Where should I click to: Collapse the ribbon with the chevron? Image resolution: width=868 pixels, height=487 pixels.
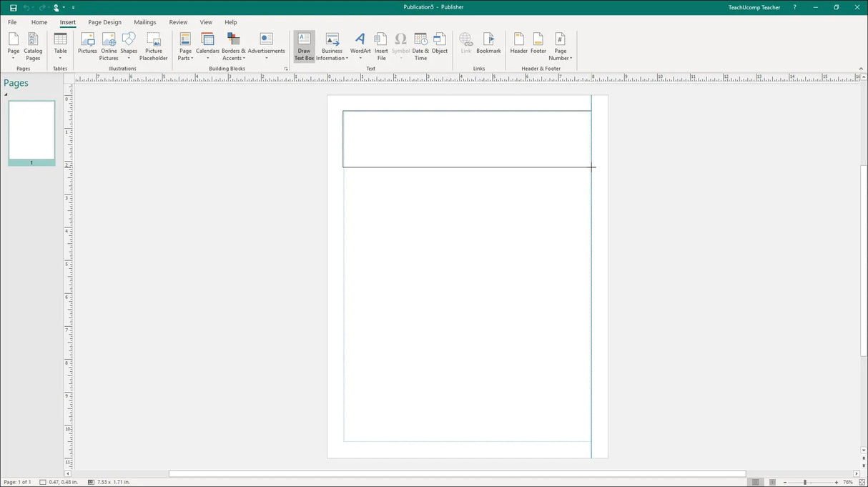point(861,69)
